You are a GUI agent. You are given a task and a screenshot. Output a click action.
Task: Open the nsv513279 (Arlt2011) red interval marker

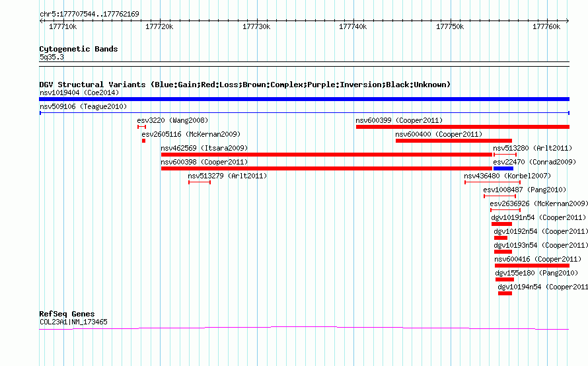coord(200,182)
